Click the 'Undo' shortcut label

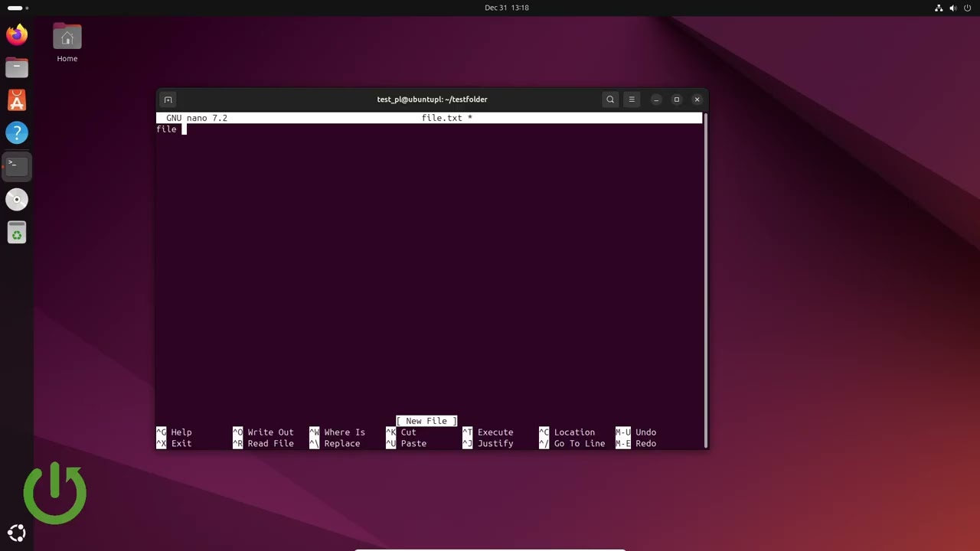pos(646,432)
